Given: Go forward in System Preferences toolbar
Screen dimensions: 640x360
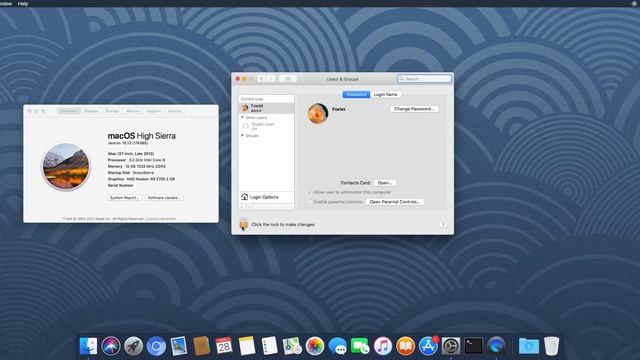Looking at the screenshot, I should click(271, 79).
